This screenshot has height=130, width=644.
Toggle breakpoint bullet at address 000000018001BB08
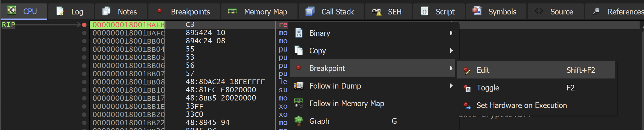coord(84,82)
